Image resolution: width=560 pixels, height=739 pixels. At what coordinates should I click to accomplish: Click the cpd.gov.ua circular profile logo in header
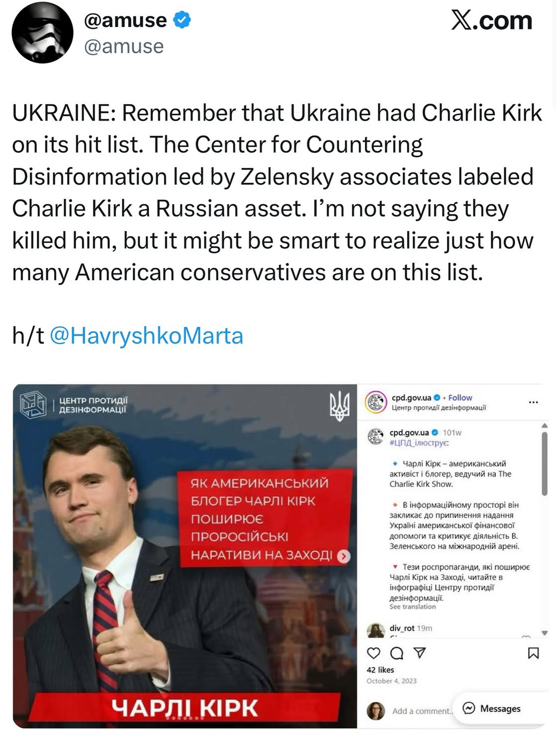click(x=376, y=402)
